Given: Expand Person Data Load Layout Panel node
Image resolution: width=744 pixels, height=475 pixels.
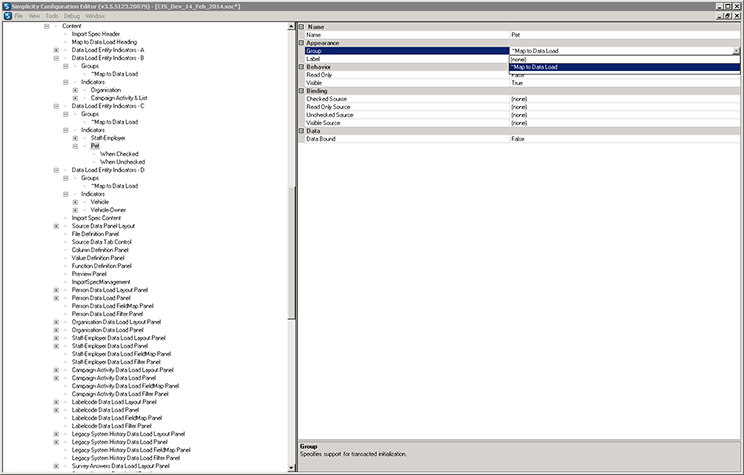Looking at the screenshot, I should 56,290.
